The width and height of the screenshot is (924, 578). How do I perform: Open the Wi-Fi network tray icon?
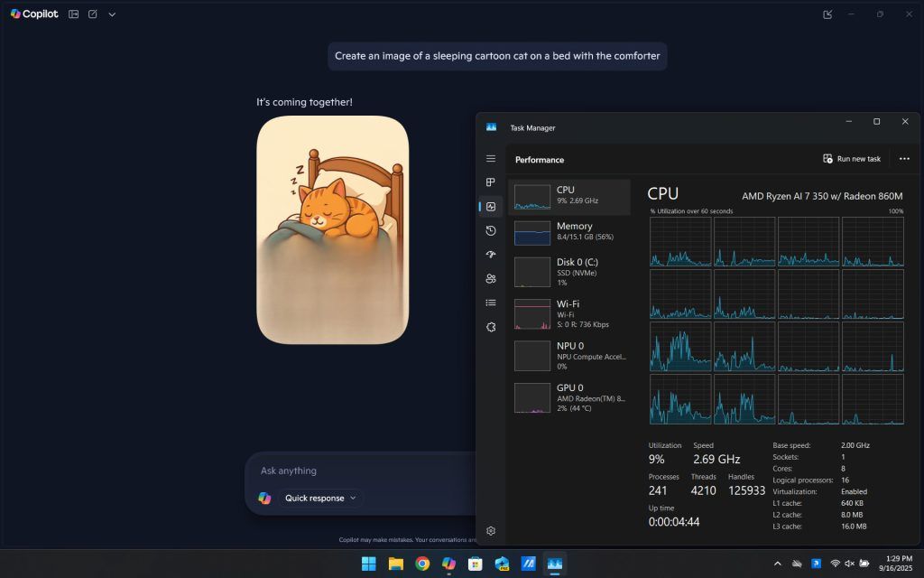[x=835, y=564]
